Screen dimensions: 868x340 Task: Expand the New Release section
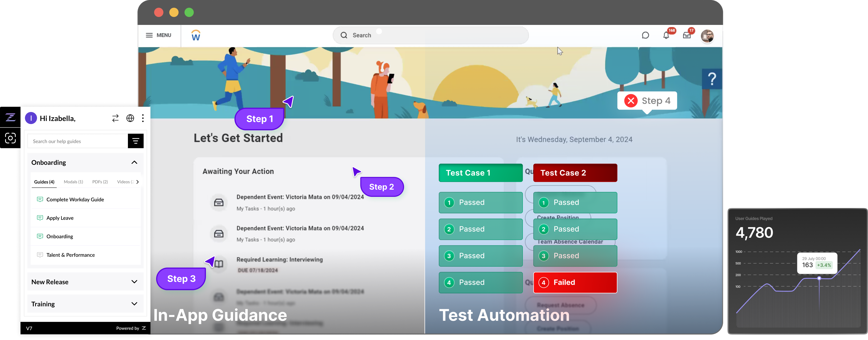[134, 282]
